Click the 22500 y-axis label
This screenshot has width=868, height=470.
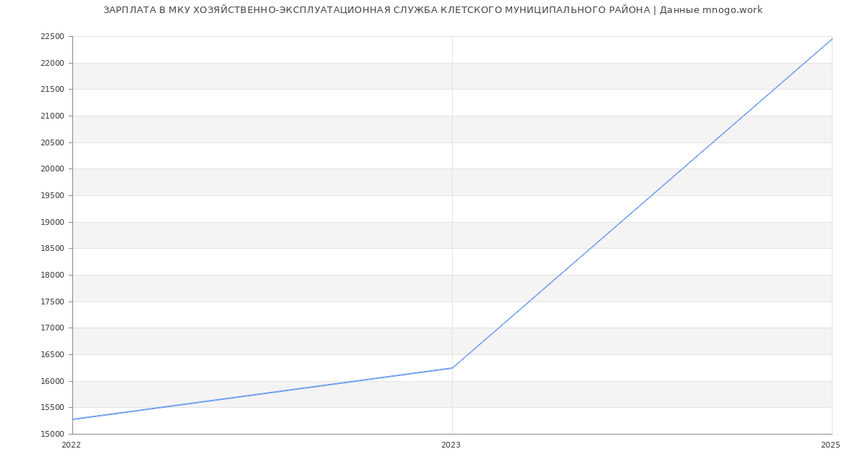click(52, 37)
